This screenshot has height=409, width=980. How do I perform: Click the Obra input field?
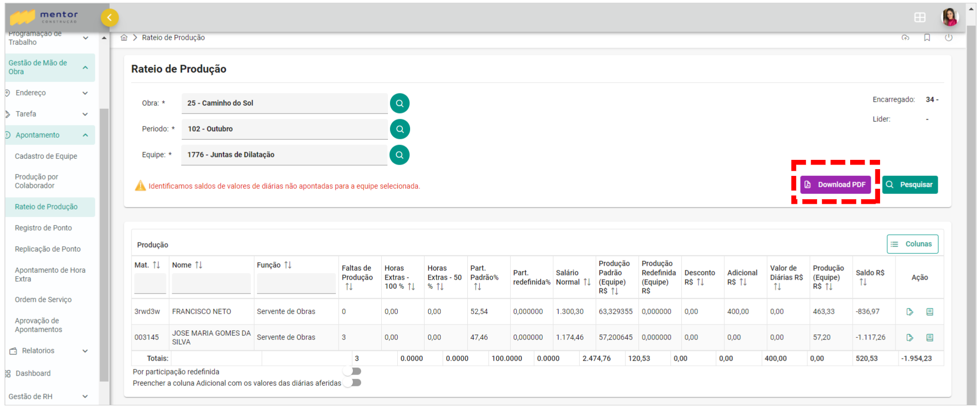(x=284, y=103)
